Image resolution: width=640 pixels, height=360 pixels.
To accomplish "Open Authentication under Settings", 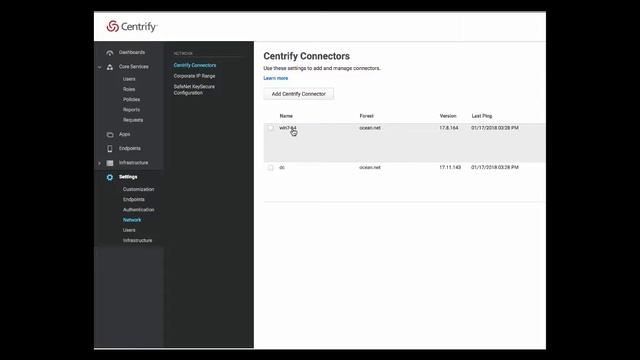I will pyautogui.click(x=139, y=210).
